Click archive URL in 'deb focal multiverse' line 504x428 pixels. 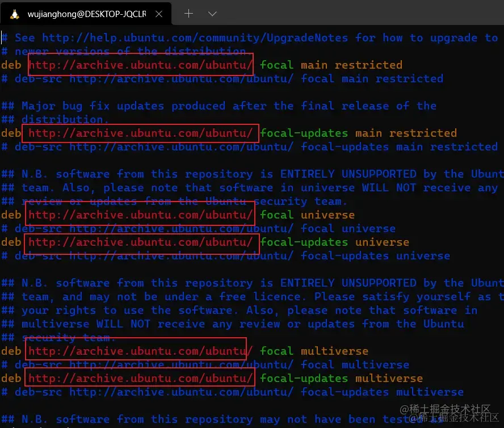pyautogui.click(x=140, y=351)
